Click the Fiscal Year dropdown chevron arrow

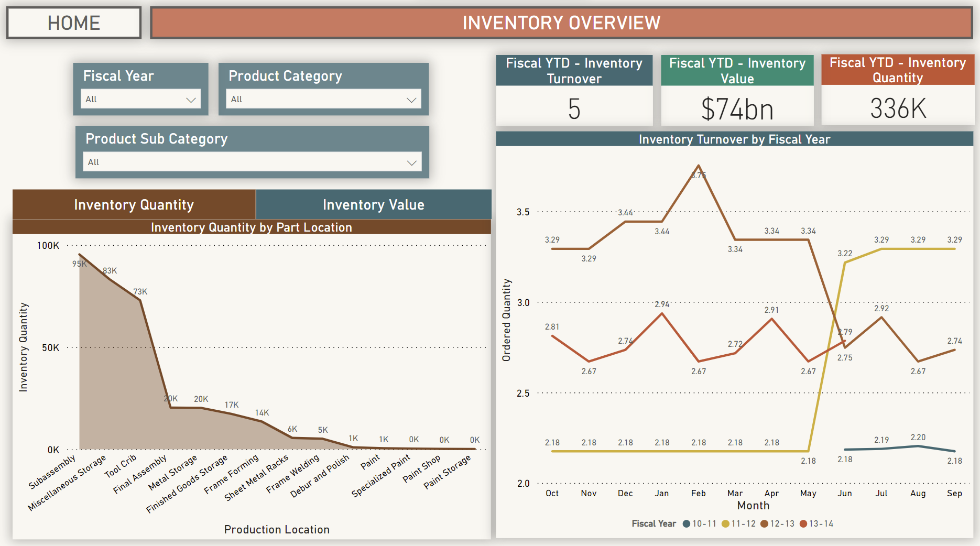[192, 99]
